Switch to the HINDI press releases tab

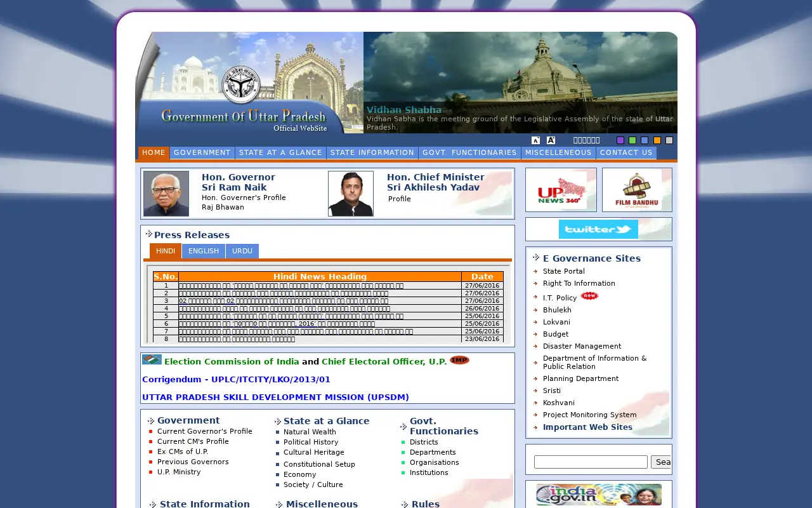166,251
